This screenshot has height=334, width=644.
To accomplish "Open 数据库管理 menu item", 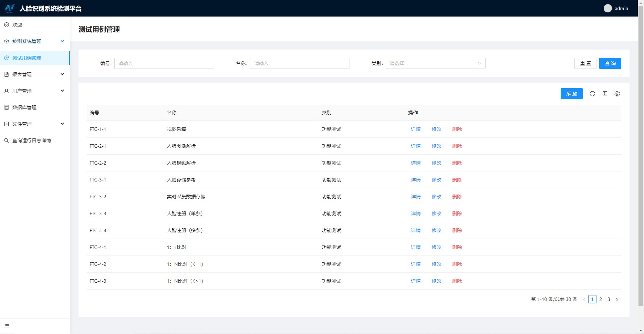I will (24, 107).
